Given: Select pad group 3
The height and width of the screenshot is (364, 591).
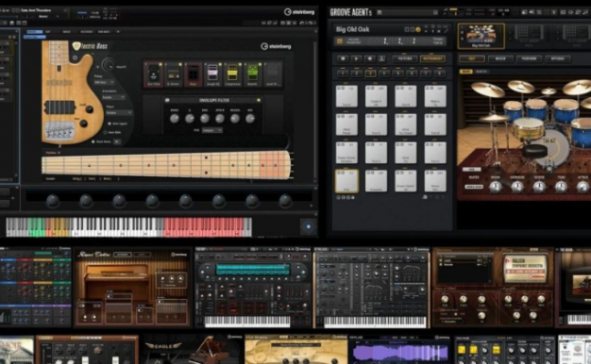Looking at the screenshot, I should click(370, 74).
